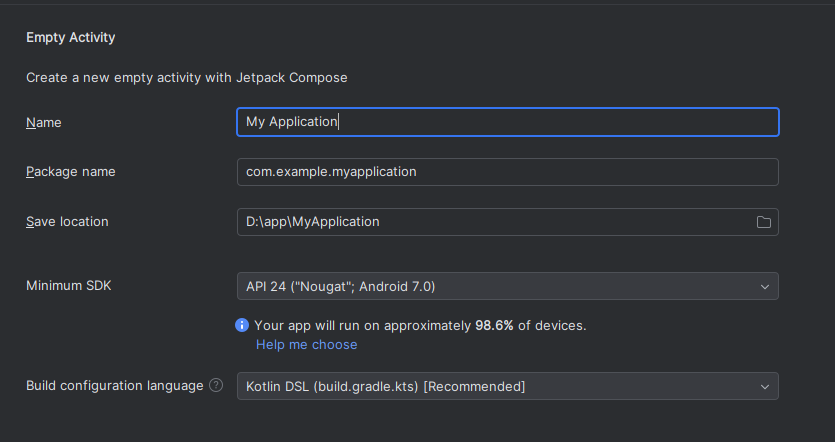
Task: Open the Save location folder browser icon
Action: pos(764,222)
